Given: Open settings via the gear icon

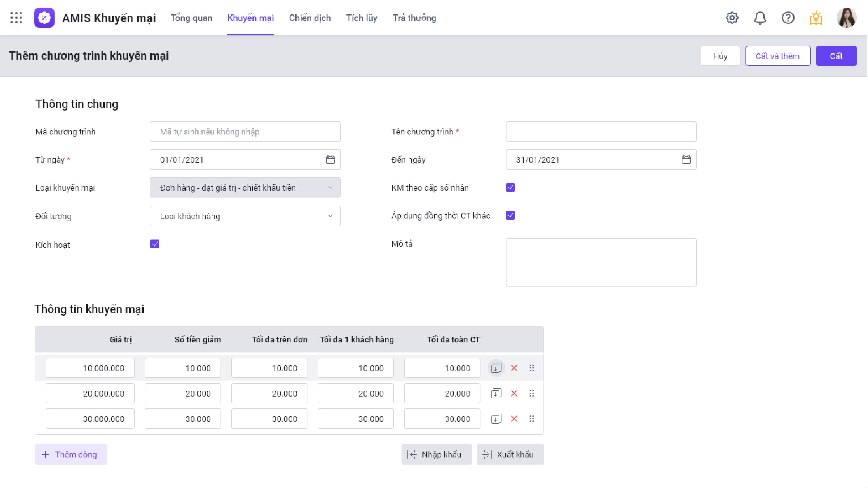Looking at the screenshot, I should click(x=732, y=18).
